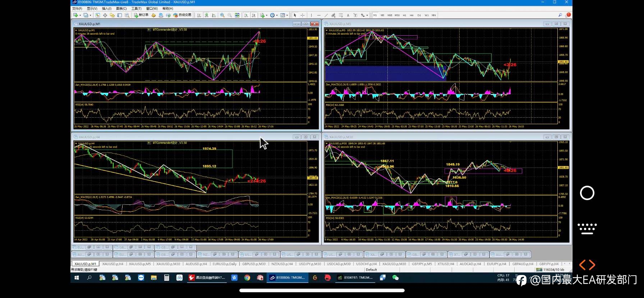644x298 pixels.
Task: Open the 插入(I) menu
Action: pyautogui.click(x=107, y=8)
